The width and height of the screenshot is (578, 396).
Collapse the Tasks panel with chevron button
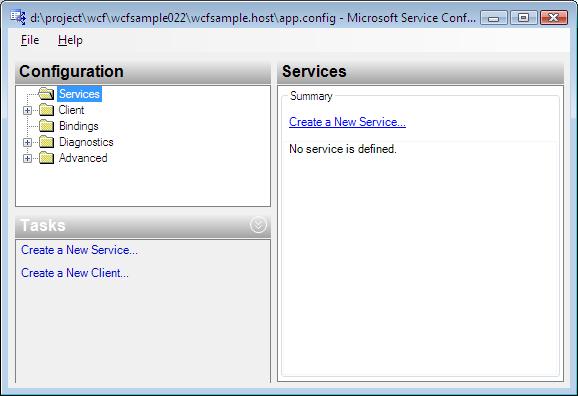[x=258, y=225]
